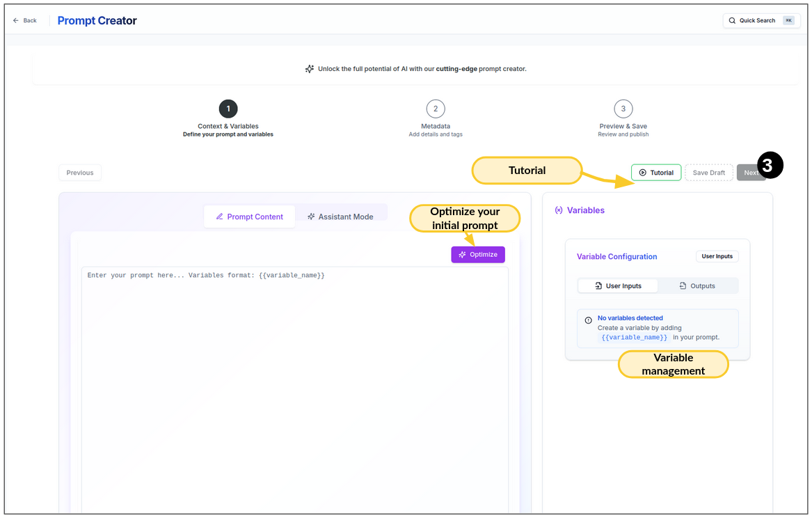Click the User Inputs tab icon
The width and height of the screenshot is (812, 518).
click(x=598, y=286)
